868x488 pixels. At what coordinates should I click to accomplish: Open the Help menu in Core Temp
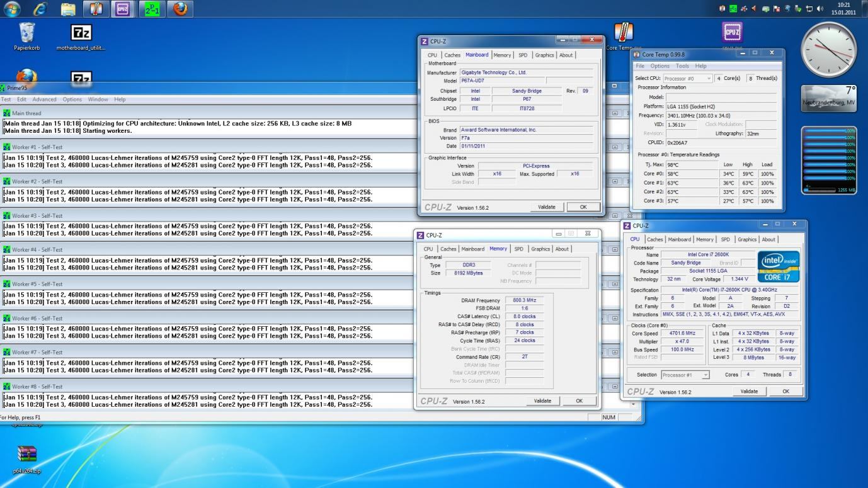click(700, 65)
